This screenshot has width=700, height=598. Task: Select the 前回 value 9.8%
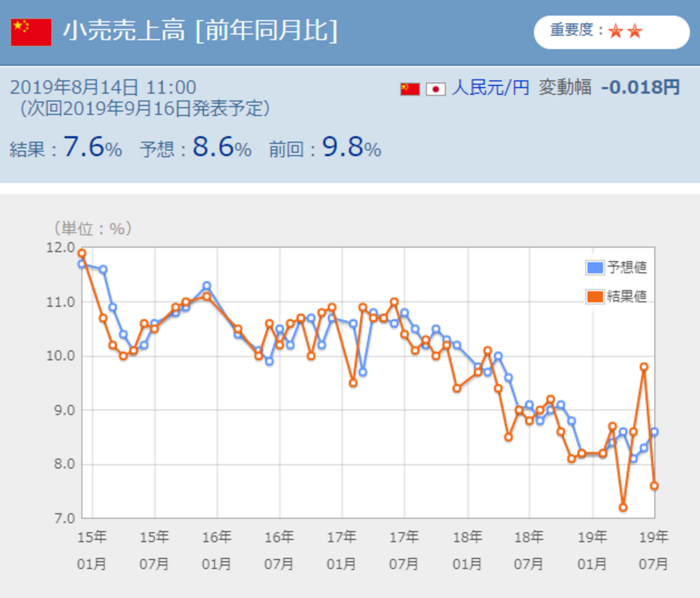click(x=352, y=147)
